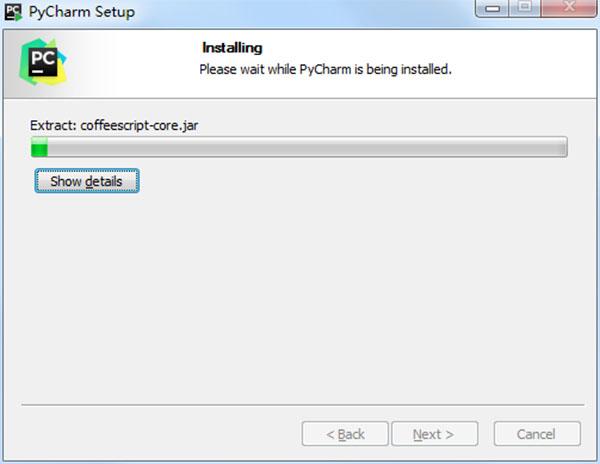Cancel the PyCharm installation
The height and width of the screenshot is (464, 600).
point(537,434)
